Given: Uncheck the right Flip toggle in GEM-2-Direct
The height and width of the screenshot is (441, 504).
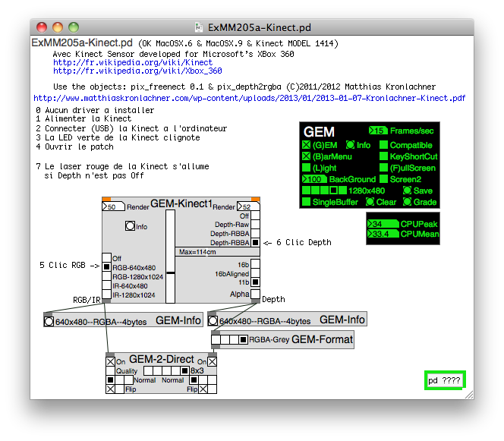Looking at the screenshot, I should (203, 389).
